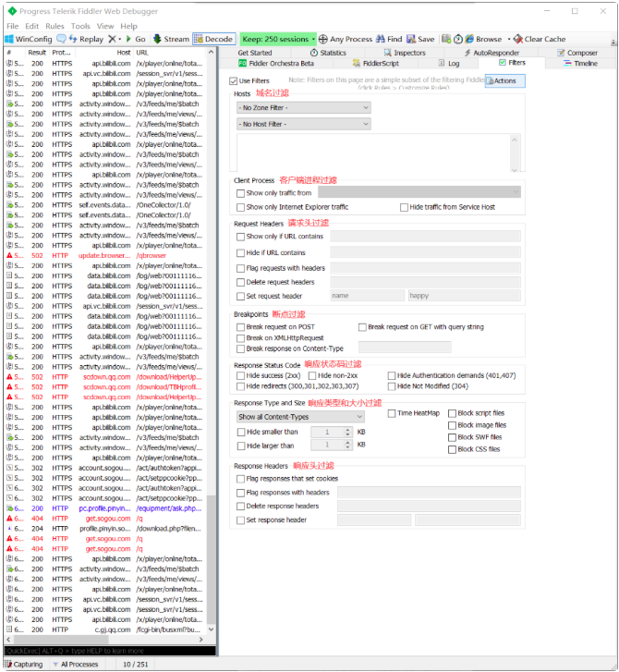The height and width of the screenshot is (672, 619).
Task: Open the Inspectors tab
Action: coord(405,53)
